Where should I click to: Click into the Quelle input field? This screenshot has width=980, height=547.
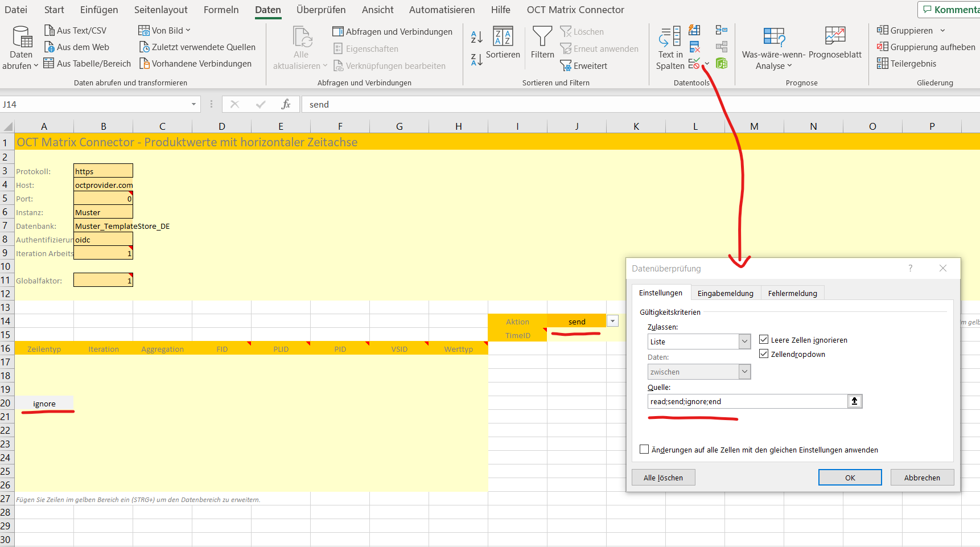pyautogui.click(x=747, y=402)
